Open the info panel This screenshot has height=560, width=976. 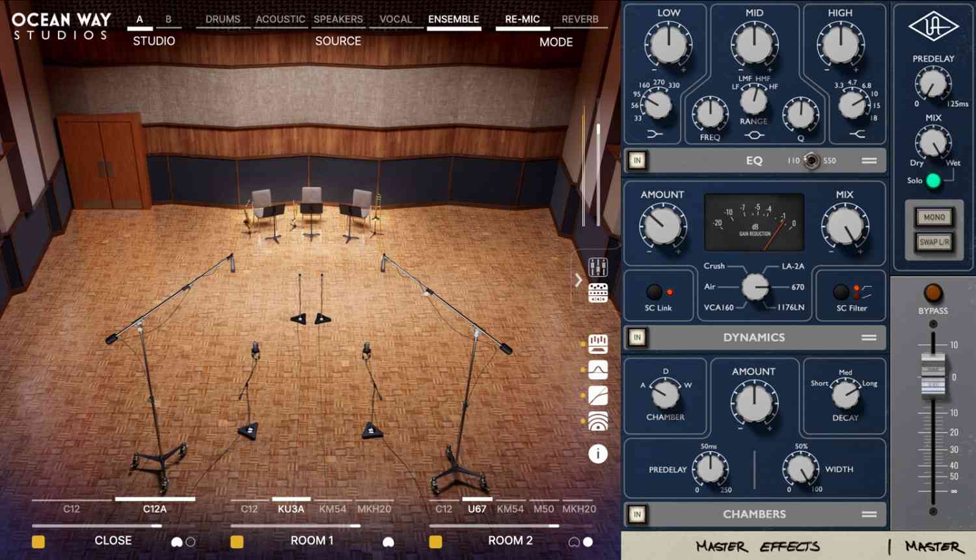(x=597, y=455)
